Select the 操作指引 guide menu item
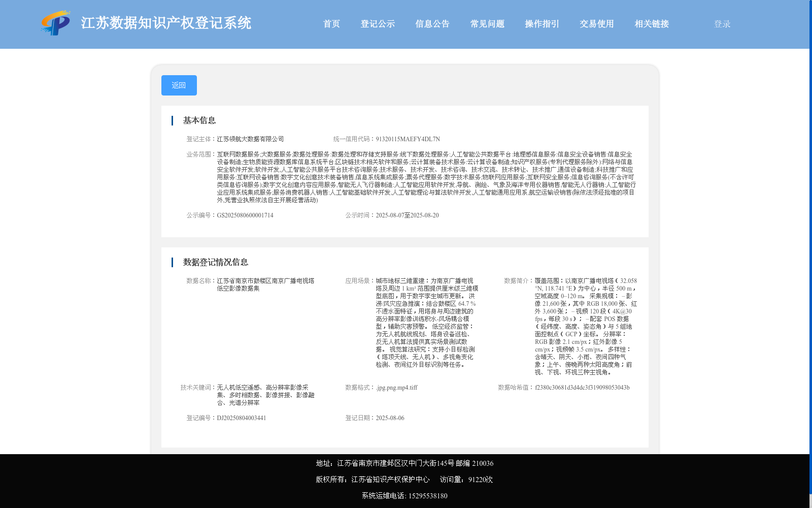Image resolution: width=812 pixels, height=508 pixels. [541, 23]
